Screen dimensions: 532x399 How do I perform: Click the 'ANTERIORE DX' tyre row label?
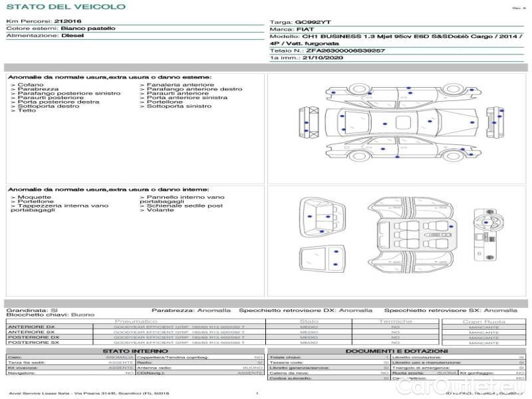tap(31, 327)
